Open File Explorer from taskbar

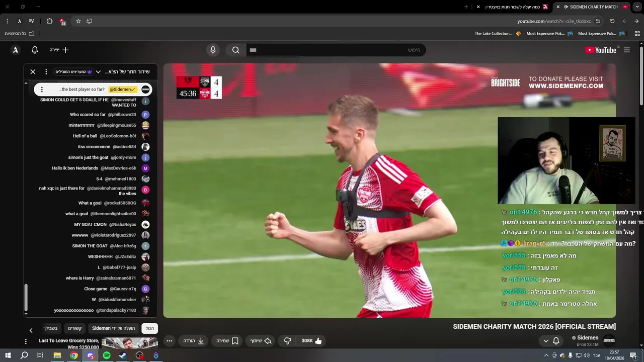point(57,355)
